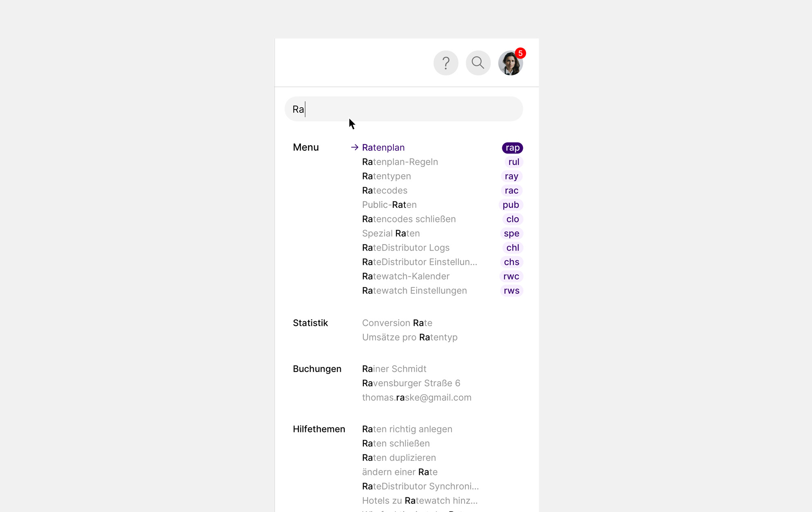Click the 'rap' shortcut badge

click(512, 148)
